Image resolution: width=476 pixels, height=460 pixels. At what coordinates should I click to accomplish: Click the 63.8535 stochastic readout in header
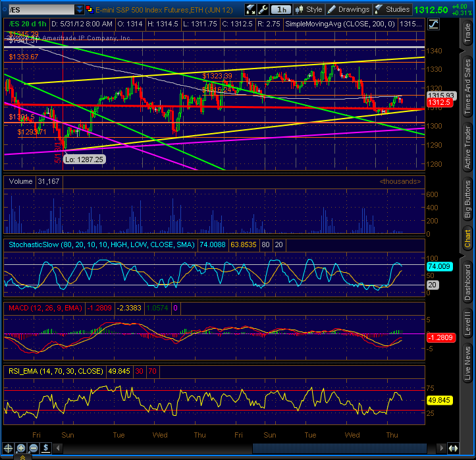pos(244,244)
